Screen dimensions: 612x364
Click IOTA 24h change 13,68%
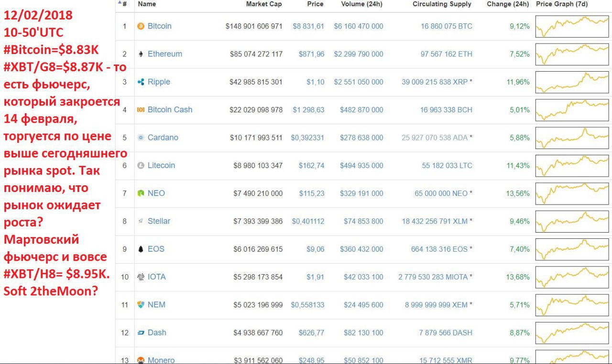pyautogui.click(x=518, y=277)
